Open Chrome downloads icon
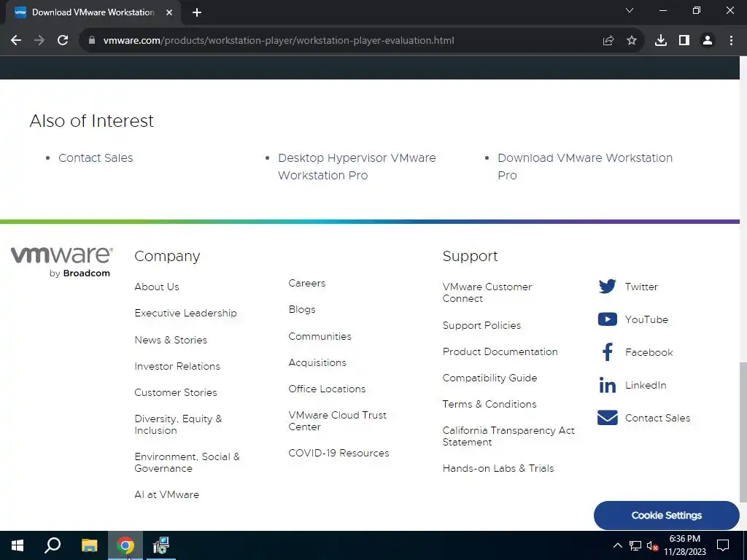747x560 pixels. pyautogui.click(x=661, y=41)
